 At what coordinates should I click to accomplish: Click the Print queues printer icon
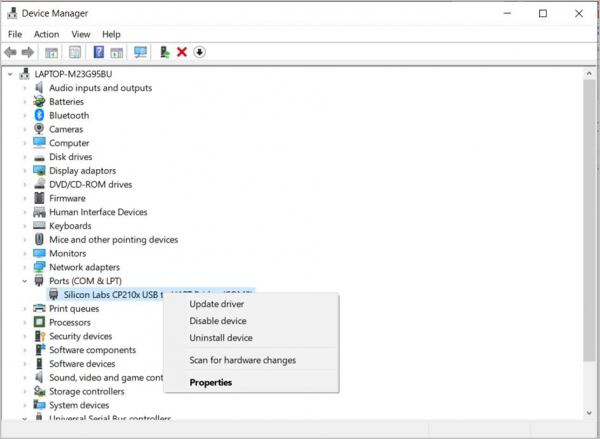pos(39,308)
